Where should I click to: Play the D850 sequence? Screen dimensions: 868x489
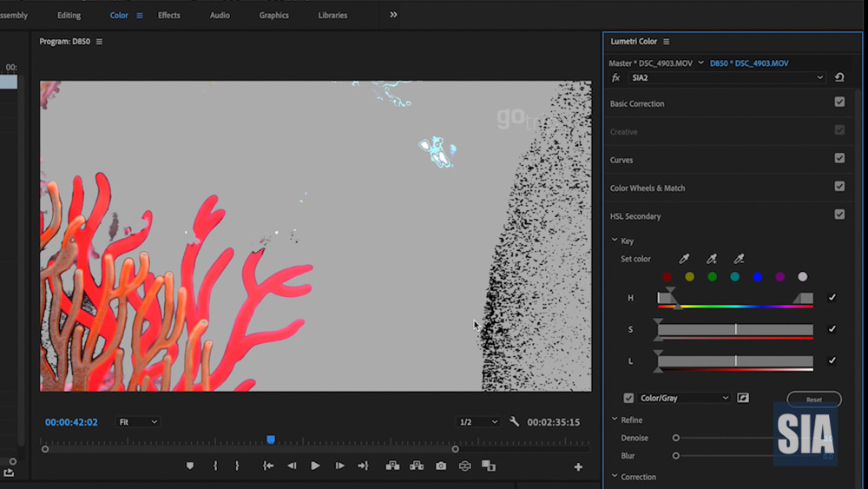[x=315, y=466]
